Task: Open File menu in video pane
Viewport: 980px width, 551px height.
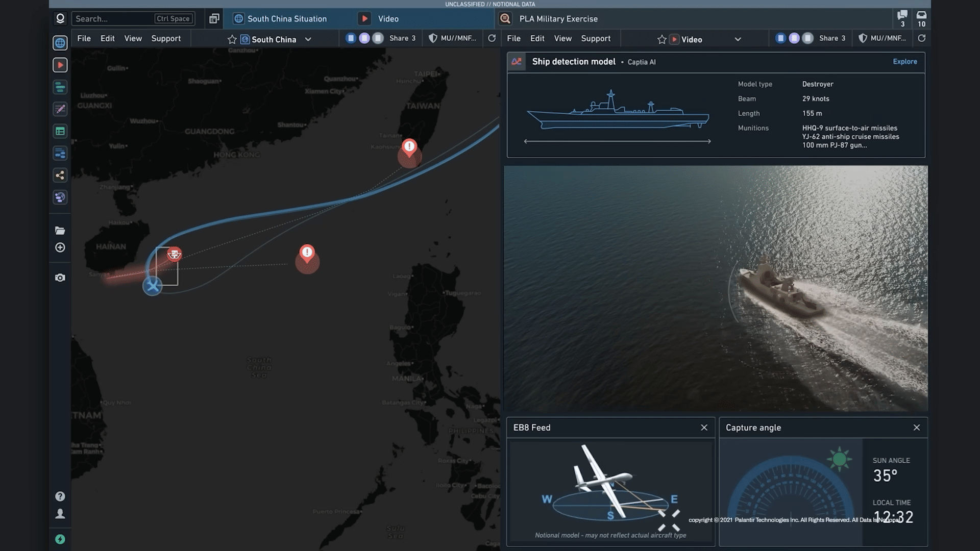Action: point(513,38)
